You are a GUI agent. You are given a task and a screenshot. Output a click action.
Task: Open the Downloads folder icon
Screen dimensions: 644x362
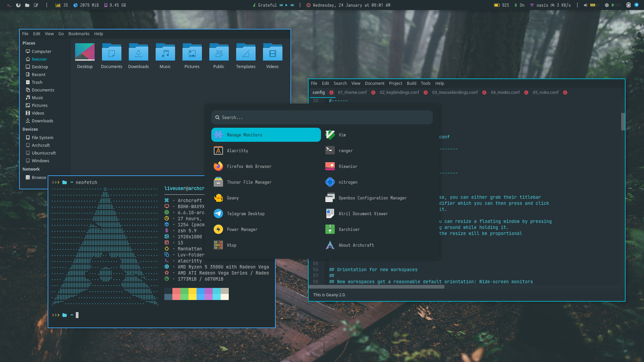[x=138, y=53]
